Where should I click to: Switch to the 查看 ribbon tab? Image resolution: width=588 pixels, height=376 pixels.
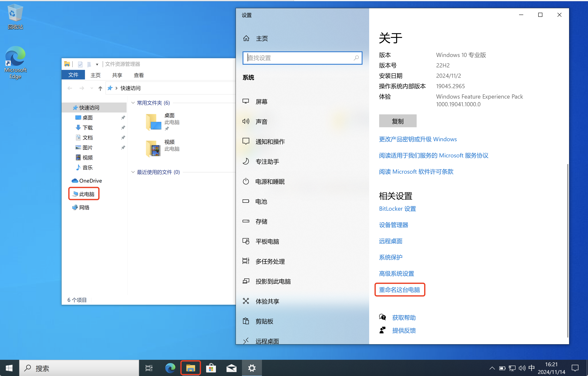click(139, 75)
